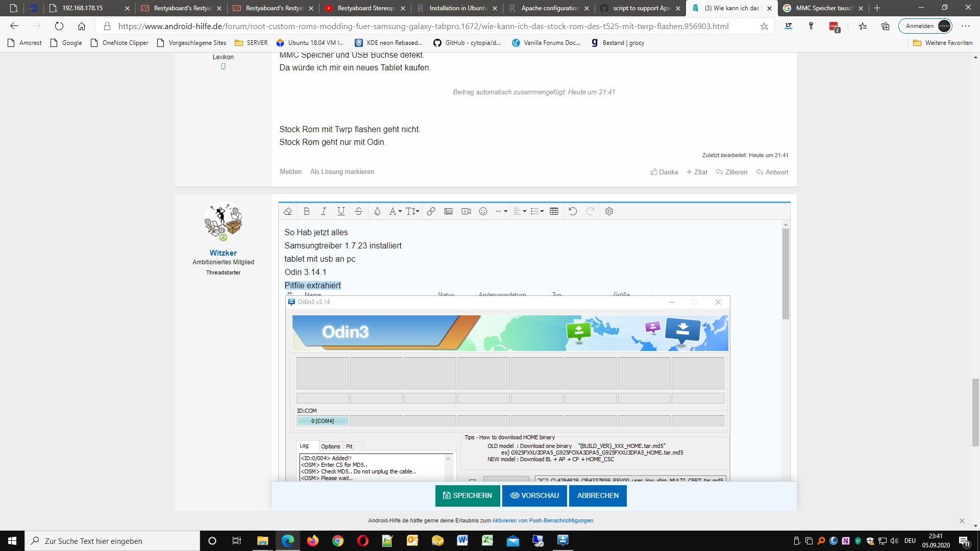Reload the current page

pyautogui.click(x=59, y=26)
